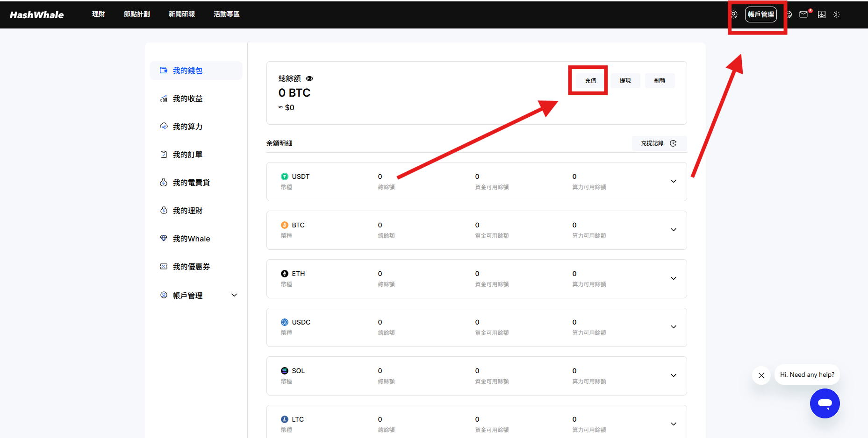This screenshot has width=868, height=438.
Task: Select 我的理財 in sidebar
Action: [196, 211]
